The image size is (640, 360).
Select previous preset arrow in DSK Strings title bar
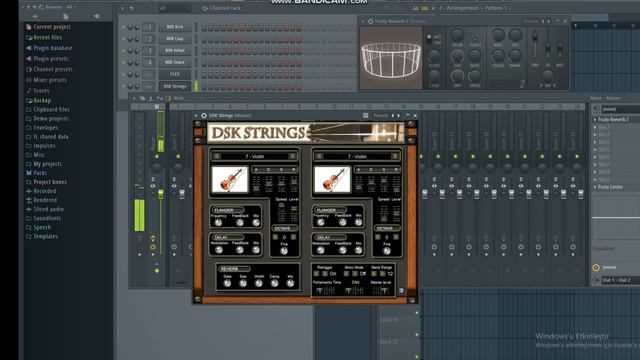pyautogui.click(x=393, y=116)
